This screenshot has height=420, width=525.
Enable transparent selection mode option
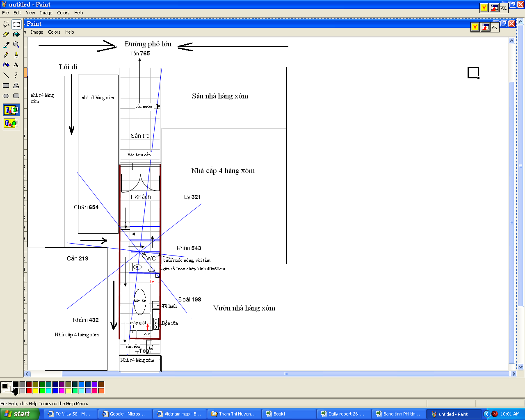click(11, 123)
